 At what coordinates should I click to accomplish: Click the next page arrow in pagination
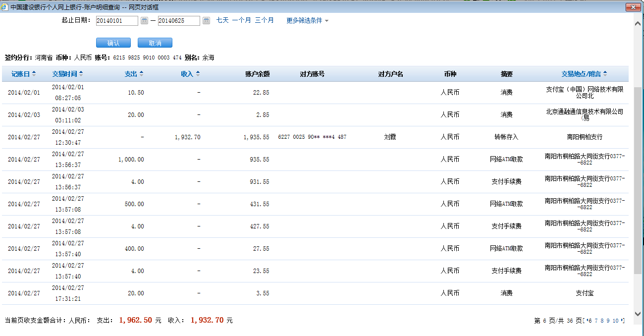click(x=623, y=321)
